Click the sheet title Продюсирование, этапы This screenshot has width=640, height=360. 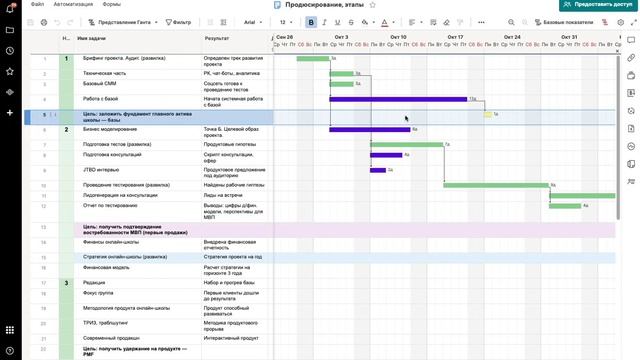pos(324,5)
